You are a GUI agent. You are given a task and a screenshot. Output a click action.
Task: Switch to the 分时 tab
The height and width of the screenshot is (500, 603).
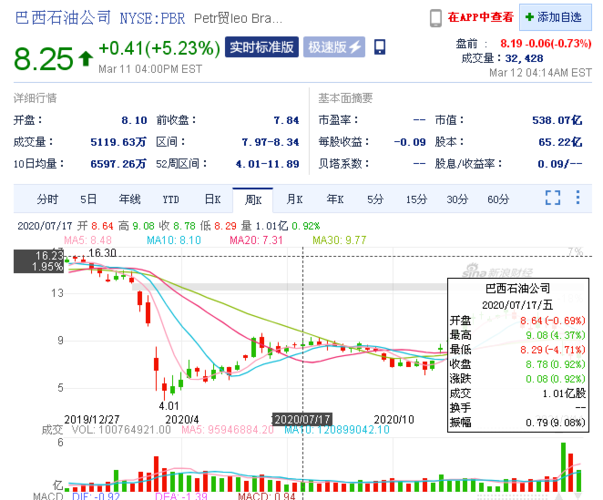click(47, 199)
